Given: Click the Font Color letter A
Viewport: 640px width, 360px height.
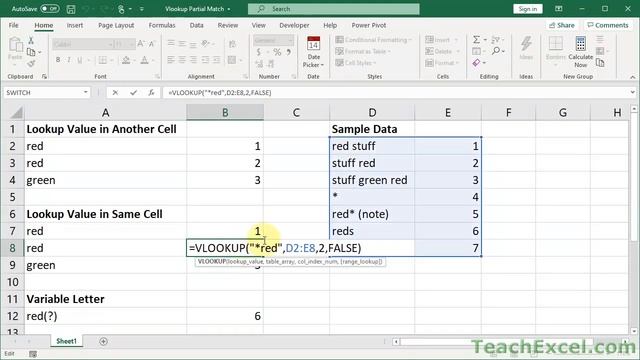Looking at the screenshot, I should tap(144, 60).
